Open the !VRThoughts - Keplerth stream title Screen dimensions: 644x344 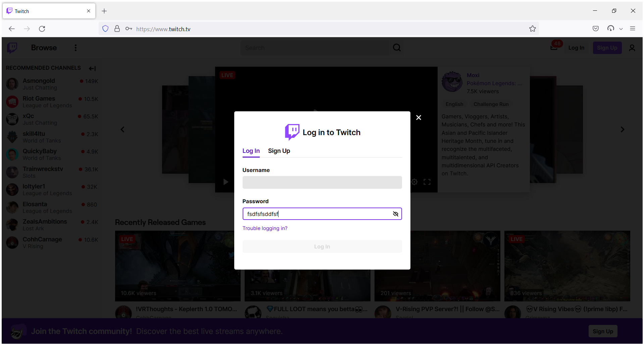pyautogui.click(x=186, y=309)
